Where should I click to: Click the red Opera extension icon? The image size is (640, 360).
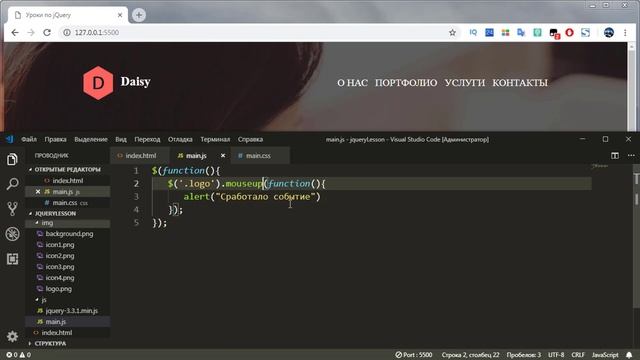(x=569, y=33)
